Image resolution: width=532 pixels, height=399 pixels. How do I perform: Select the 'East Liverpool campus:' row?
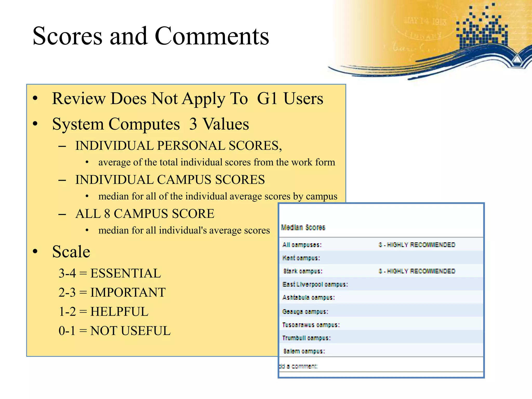pyautogui.click(x=381, y=284)
